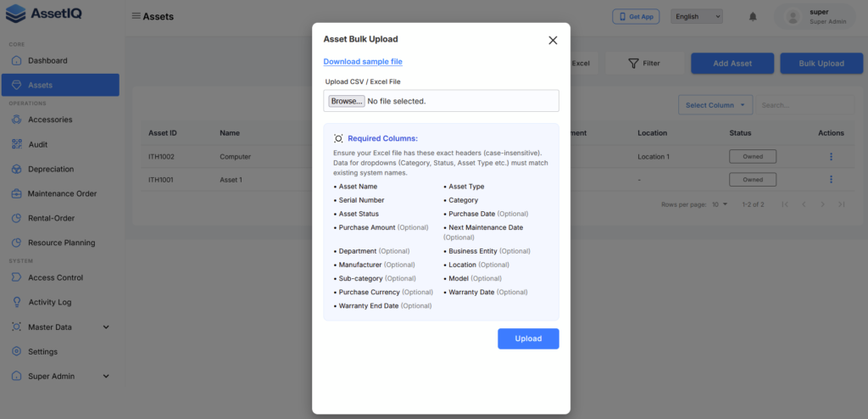
Task: Open Maintenance Order in the sidebar
Action: (x=60, y=193)
